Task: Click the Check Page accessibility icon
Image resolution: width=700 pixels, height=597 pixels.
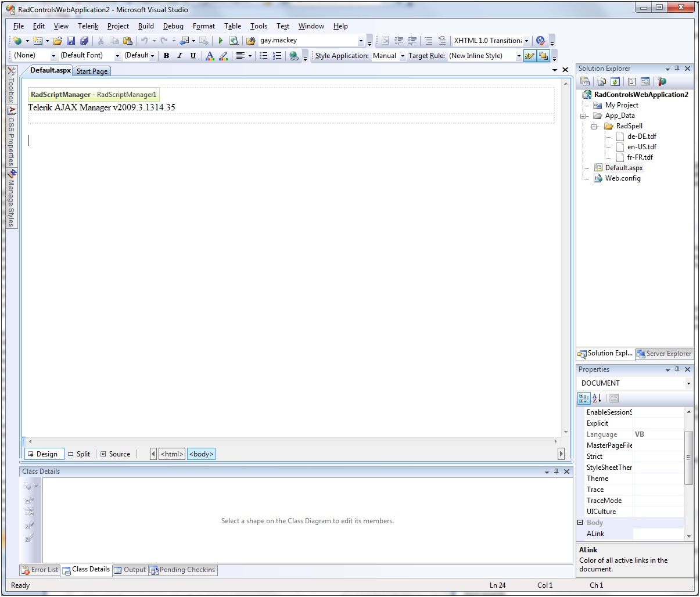Action: pos(541,41)
